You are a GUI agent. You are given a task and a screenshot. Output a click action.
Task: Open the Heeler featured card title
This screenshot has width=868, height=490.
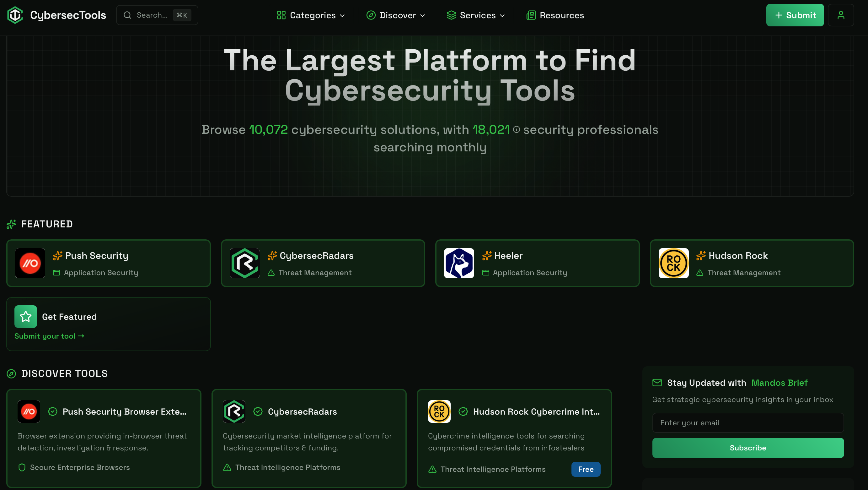[x=508, y=255]
